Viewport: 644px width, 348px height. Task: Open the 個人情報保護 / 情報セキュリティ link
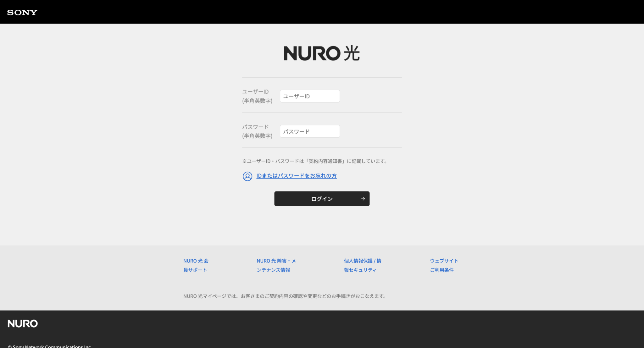[x=362, y=265]
